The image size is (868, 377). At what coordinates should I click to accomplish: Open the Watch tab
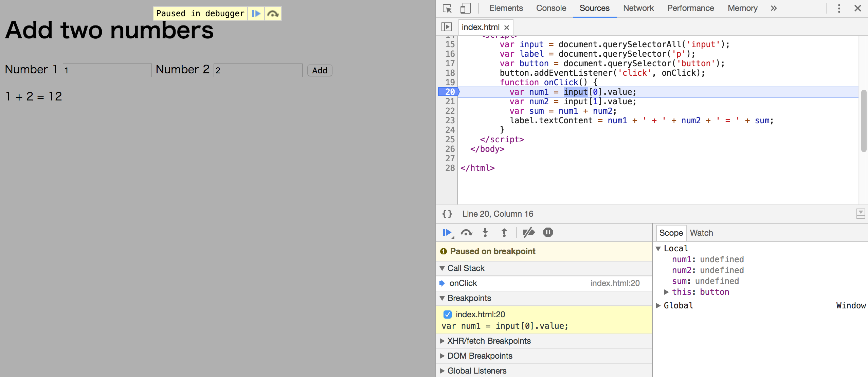[x=701, y=233]
